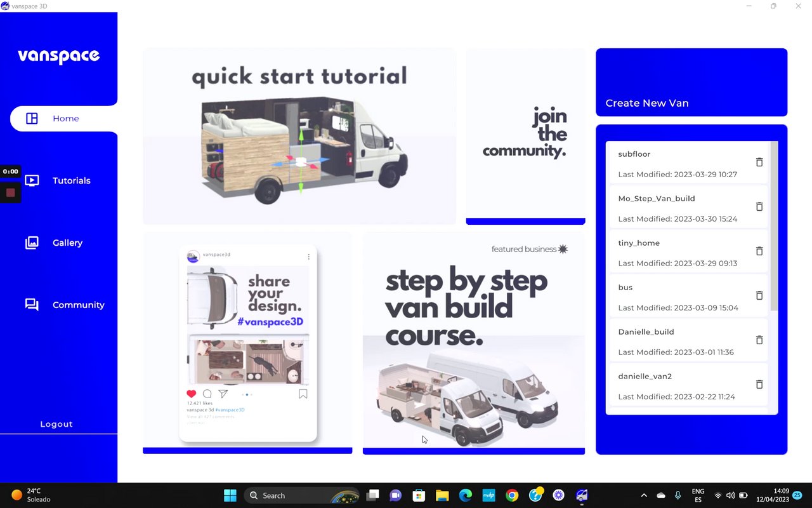812x508 pixels.
Task: Open Microsoft Edge from taskbar
Action: click(466, 495)
